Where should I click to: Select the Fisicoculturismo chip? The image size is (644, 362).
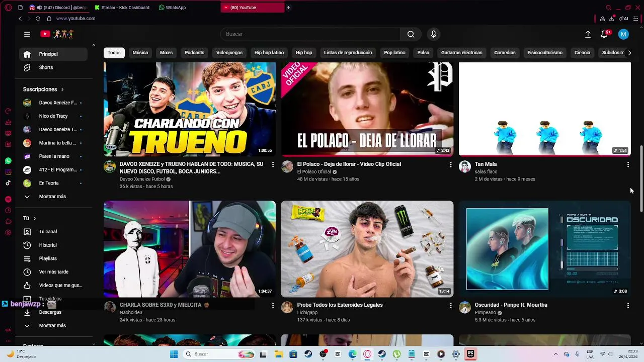pyautogui.click(x=545, y=53)
